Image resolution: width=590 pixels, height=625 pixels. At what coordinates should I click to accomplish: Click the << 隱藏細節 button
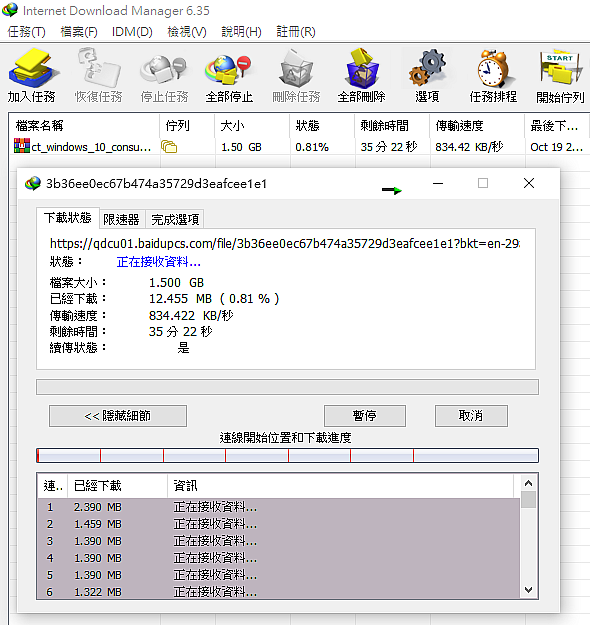(118, 416)
